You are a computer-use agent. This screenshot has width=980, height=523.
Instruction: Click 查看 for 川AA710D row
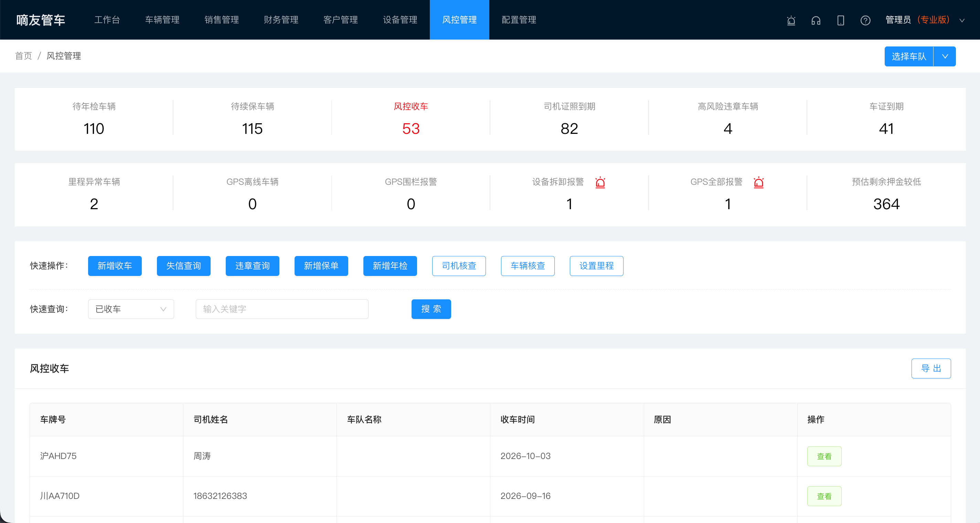click(824, 496)
